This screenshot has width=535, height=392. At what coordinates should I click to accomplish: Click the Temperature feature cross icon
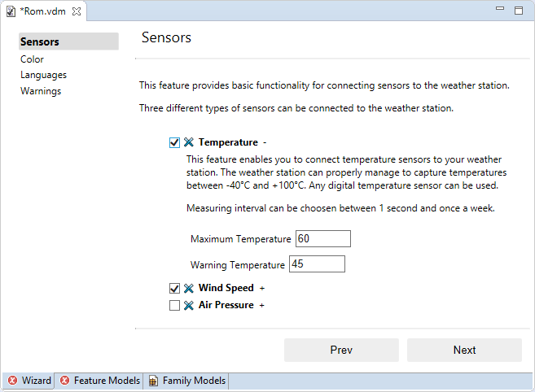click(x=189, y=142)
